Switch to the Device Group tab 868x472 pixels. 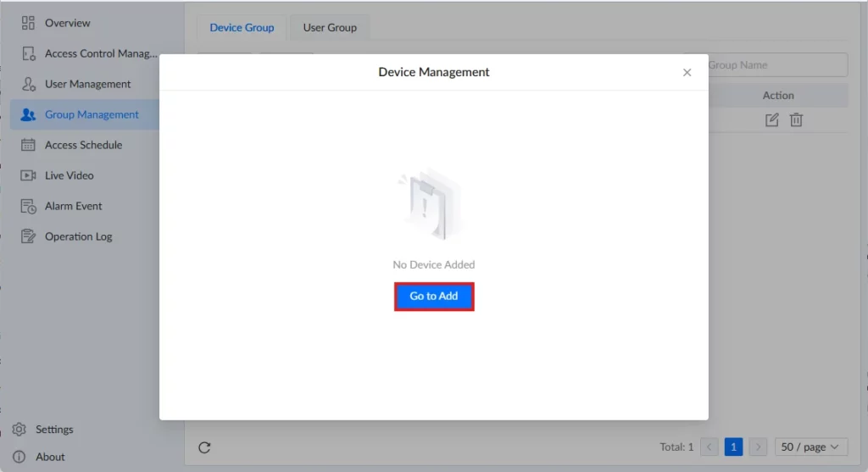(242, 27)
